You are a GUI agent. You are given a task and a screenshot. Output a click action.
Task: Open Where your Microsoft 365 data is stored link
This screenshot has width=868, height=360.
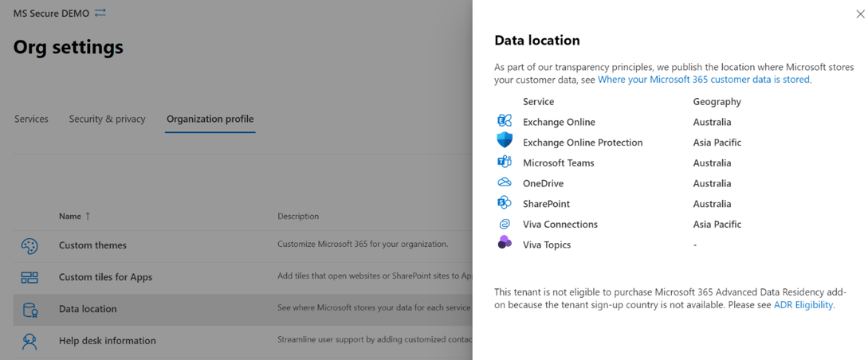pyautogui.click(x=704, y=80)
